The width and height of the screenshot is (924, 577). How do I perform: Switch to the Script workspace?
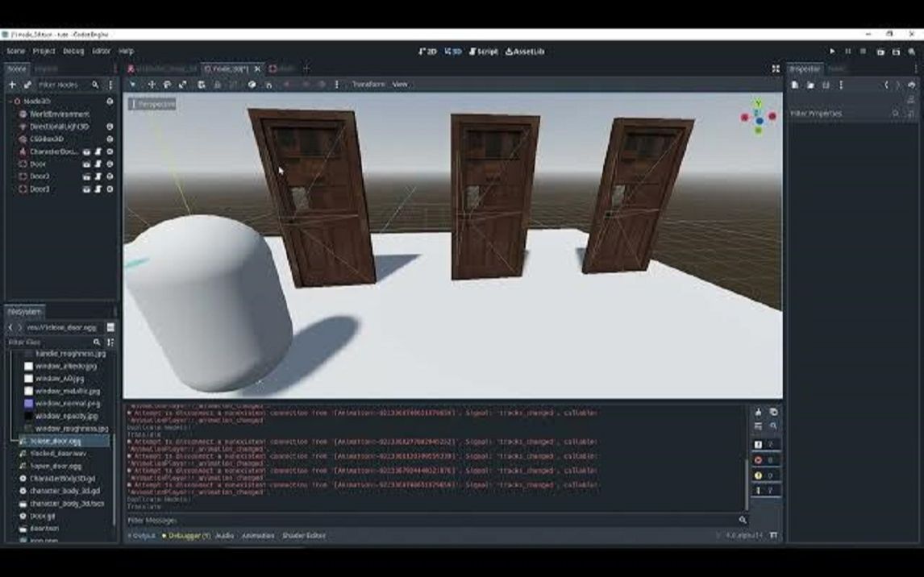point(484,50)
